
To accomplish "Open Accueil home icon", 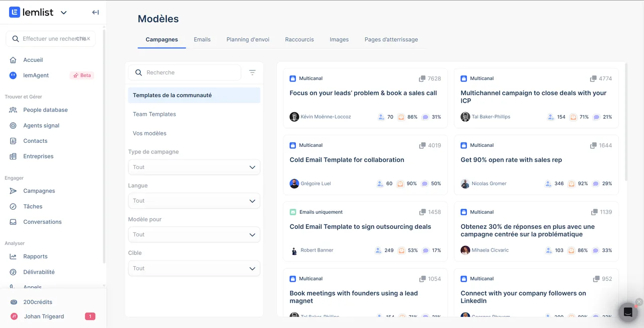I will coord(13,60).
